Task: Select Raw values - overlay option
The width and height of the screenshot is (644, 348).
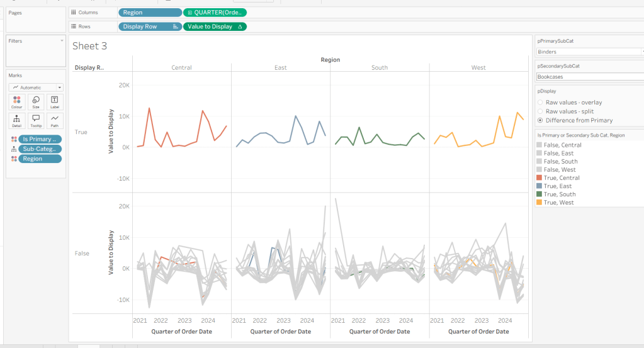Action: coord(540,103)
